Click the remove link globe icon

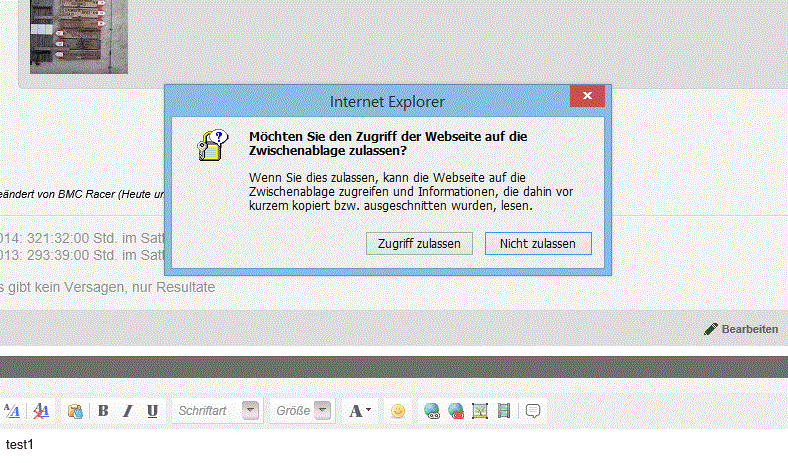[x=456, y=411]
